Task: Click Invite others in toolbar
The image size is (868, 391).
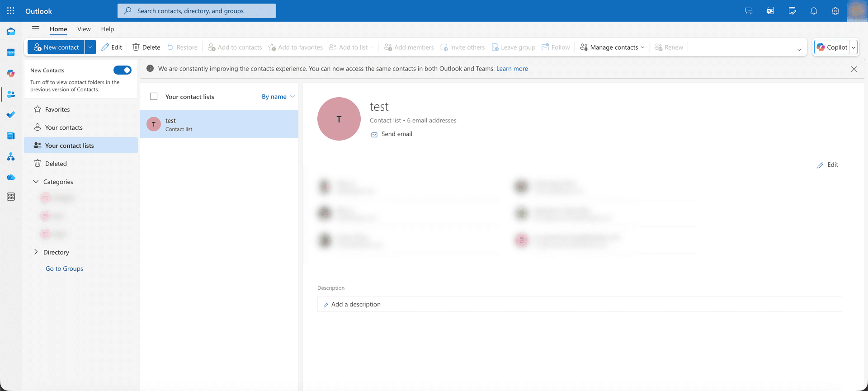Action: pyautogui.click(x=462, y=47)
